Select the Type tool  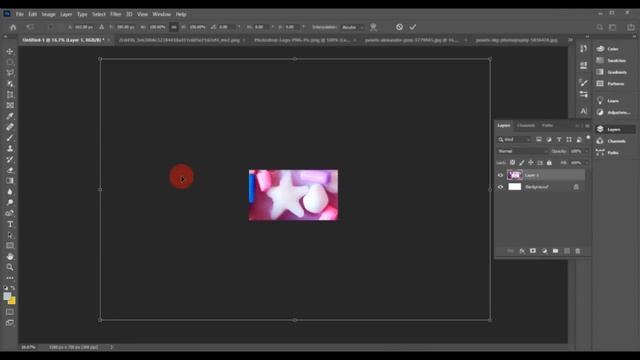click(10, 224)
